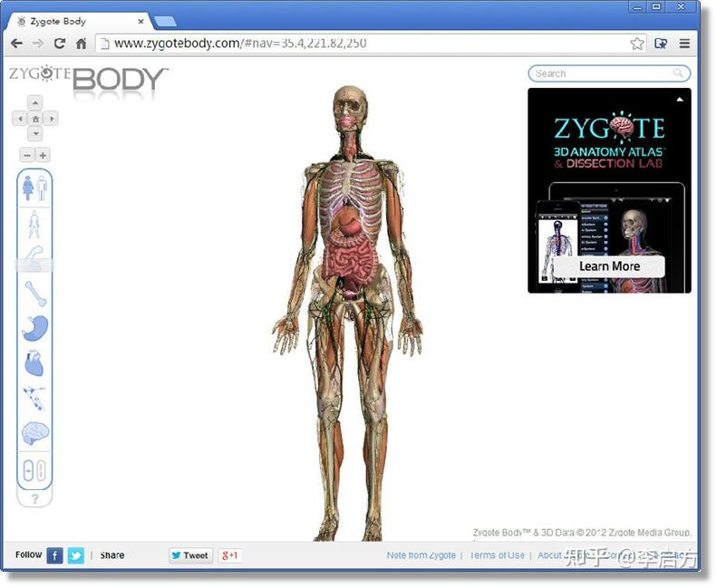This screenshot has height=588, width=717.
Task: Close the Zygote Body tab
Action: tap(140, 21)
